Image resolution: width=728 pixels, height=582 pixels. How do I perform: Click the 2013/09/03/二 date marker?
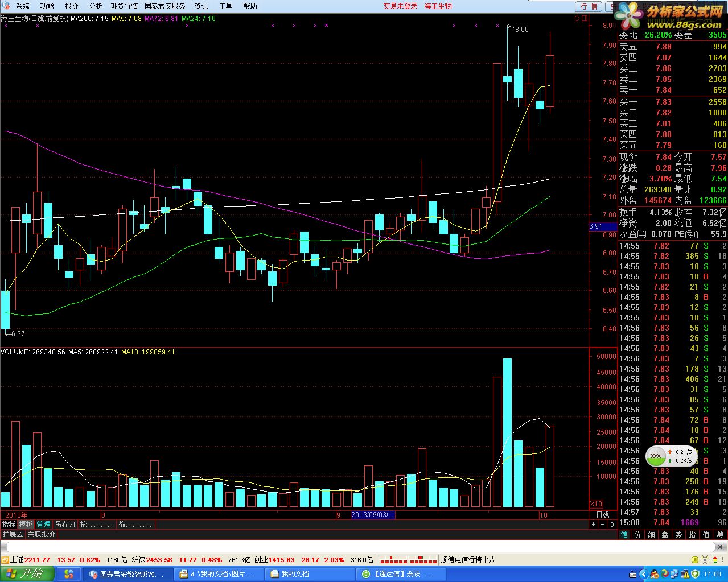pos(373,515)
